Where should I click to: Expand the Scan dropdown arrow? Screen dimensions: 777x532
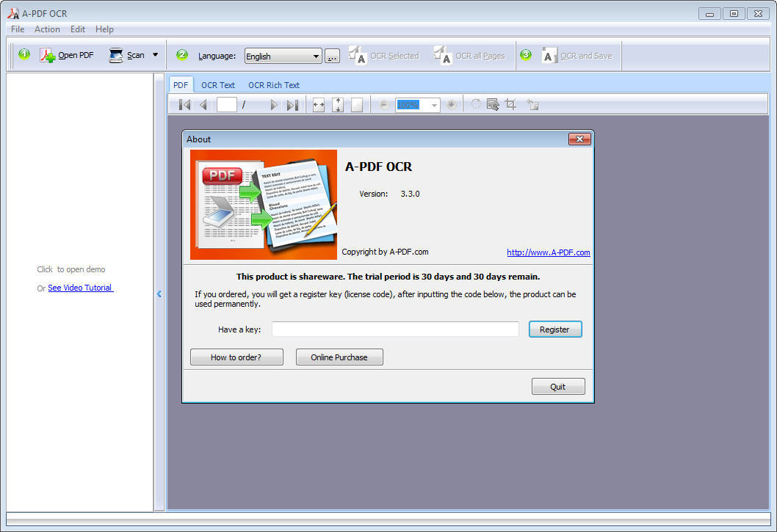point(155,55)
